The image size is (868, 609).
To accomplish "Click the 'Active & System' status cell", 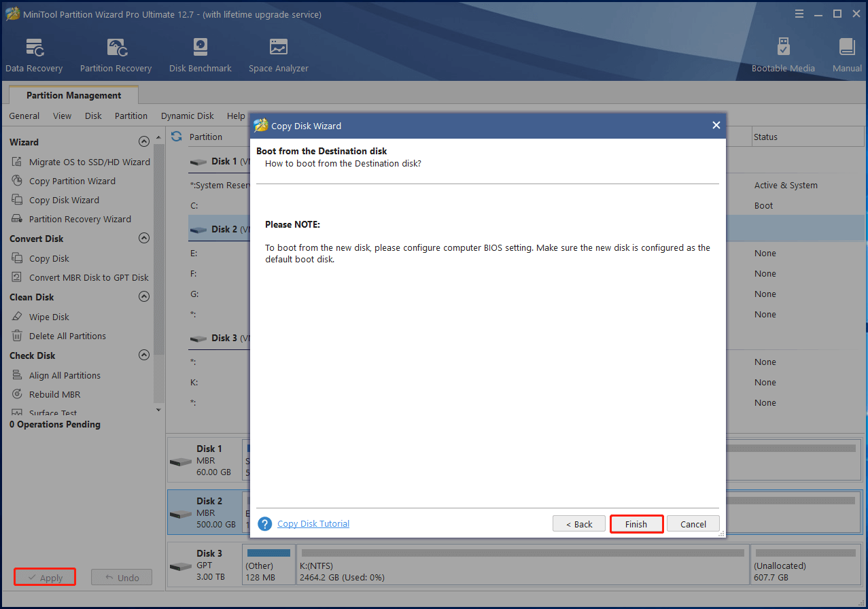I will pyautogui.click(x=786, y=185).
